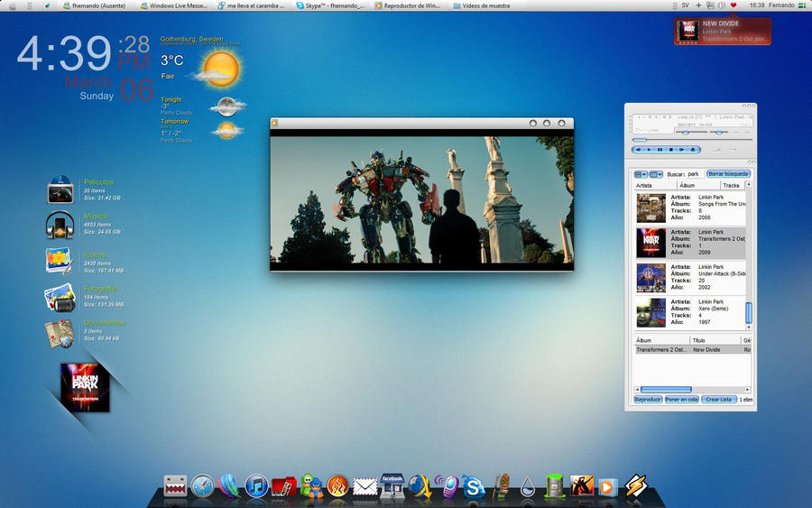The height and width of the screenshot is (508, 812).
Task: Click the NEW DIVIDE now-playing notification
Action: pos(723,32)
